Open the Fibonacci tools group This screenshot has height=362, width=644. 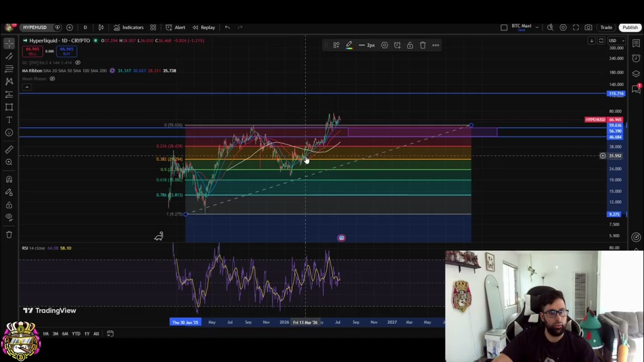tap(9, 69)
